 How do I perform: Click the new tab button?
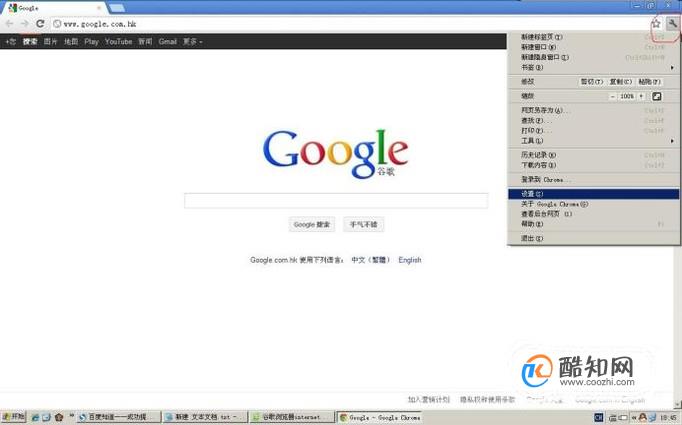[117, 8]
